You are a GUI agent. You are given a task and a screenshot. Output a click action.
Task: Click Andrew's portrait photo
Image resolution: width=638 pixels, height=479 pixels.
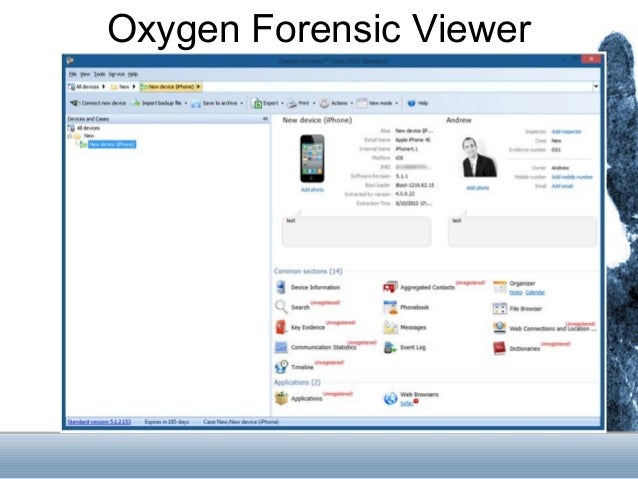(x=478, y=157)
